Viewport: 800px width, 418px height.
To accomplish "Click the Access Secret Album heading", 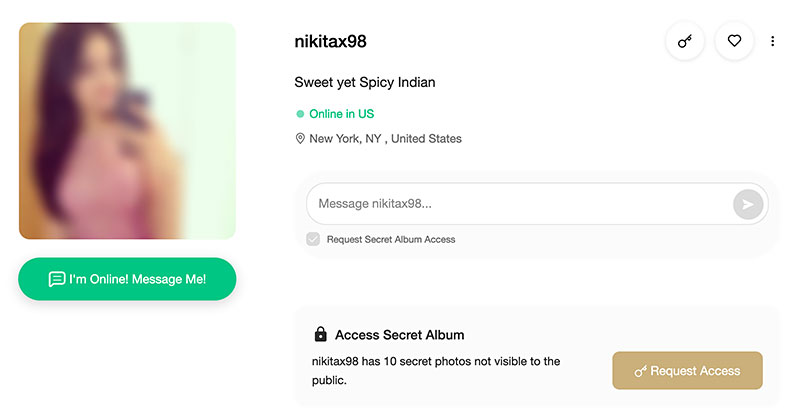I will (399, 335).
